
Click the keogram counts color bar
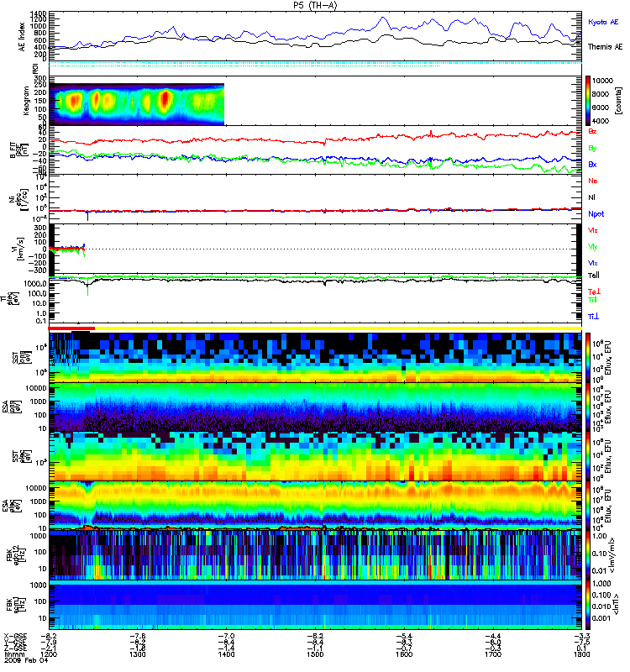[x=588, y=101]
